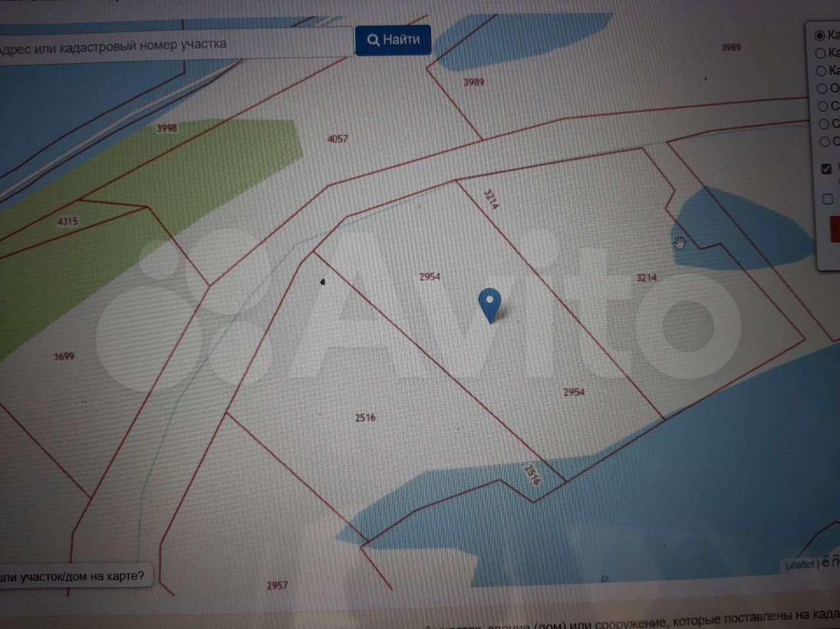This screenshot has width=840, height=629.
Task: Choose the last radio option in the layers list
Action: tap(825, 142)
